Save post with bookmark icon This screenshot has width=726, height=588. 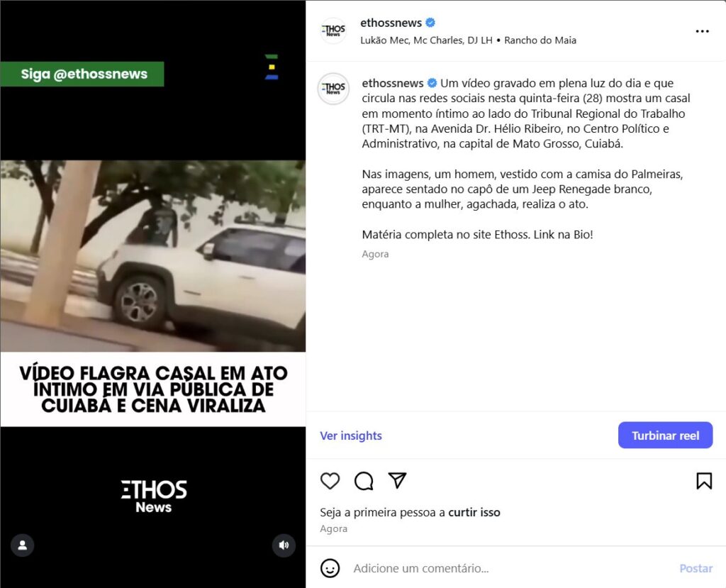[704, 481]
